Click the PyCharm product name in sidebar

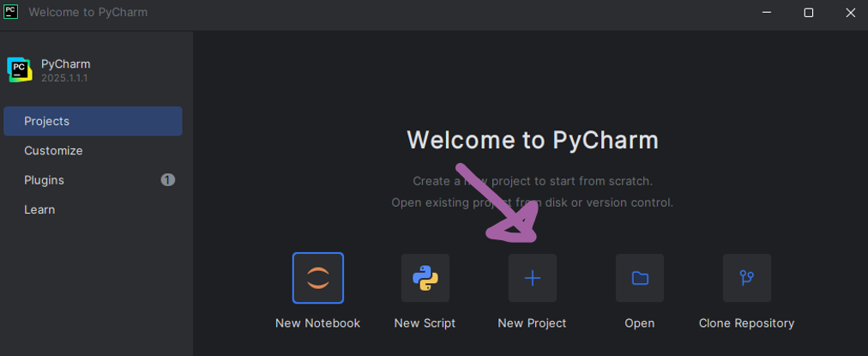(x=65, y=63)
